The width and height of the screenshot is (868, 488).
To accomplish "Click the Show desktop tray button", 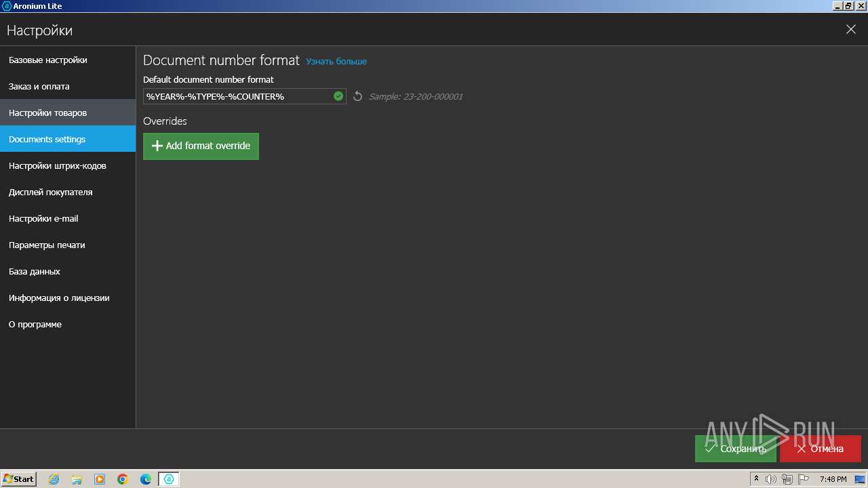I will pos(861,479).
